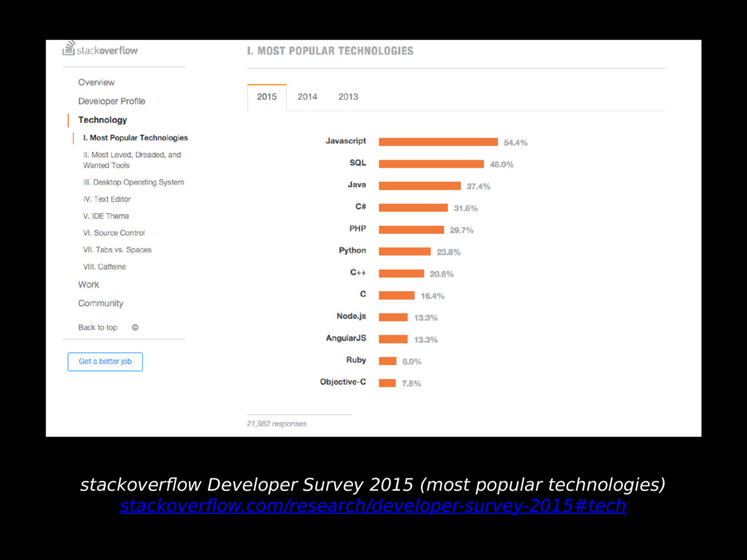The image size is (747, 560).
Task: Open the Developer Profile section
Action: tap(112, 101)
